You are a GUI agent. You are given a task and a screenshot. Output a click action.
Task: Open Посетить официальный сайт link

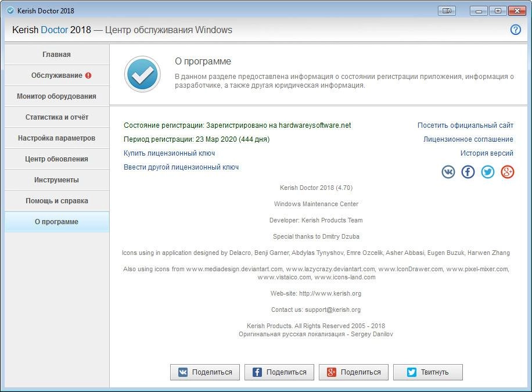pos(466,125)
